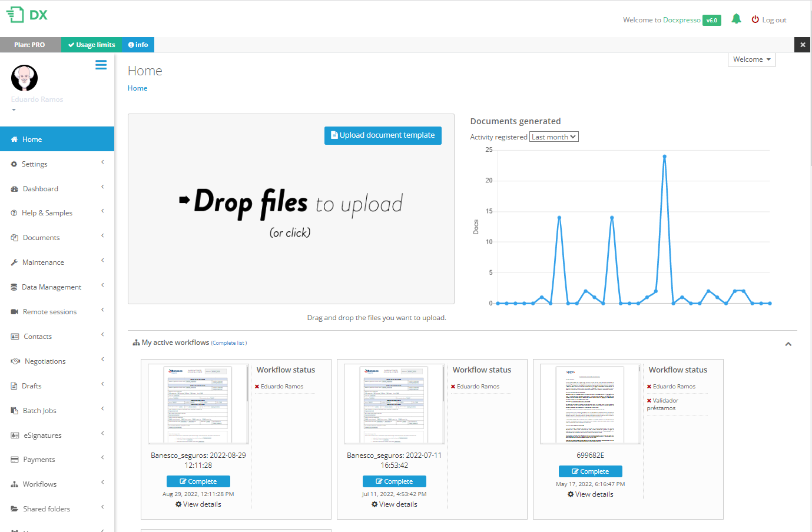Open the Last month activity dropdown

point(553,136)
